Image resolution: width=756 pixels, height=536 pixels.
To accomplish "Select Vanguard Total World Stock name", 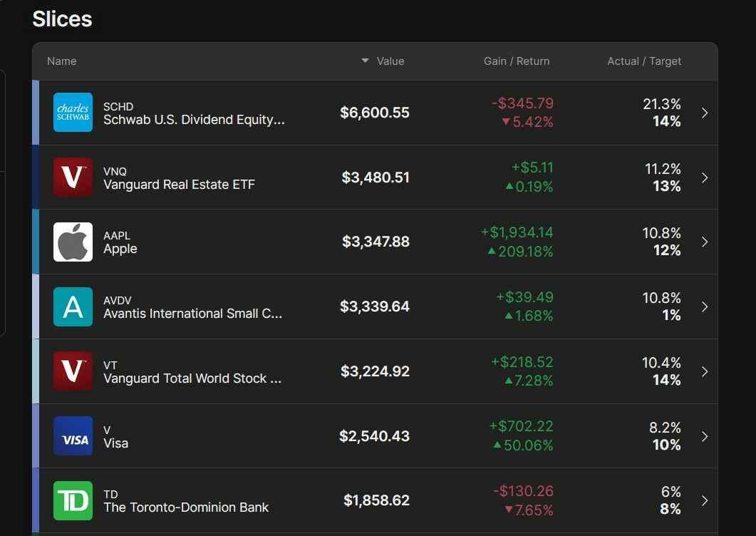I will click(x=192, y=378).
